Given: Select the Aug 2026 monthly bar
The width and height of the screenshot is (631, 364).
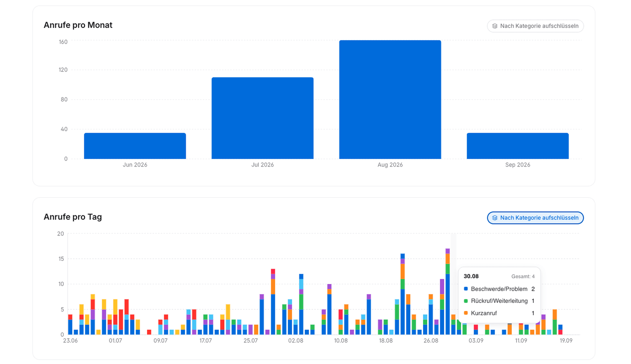Looking at the screenshot, I should click(390, 99).
